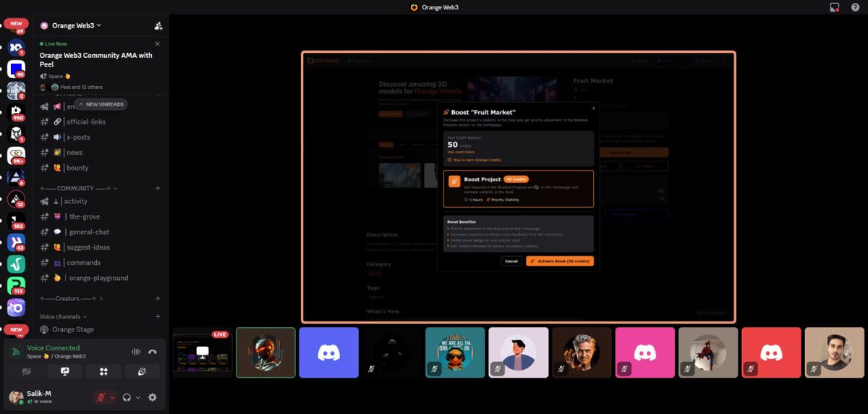The width and height of the screenshot is (868, 414).
Task: Select the LIVE stream preview thumbnail
Action: point(203,352)
